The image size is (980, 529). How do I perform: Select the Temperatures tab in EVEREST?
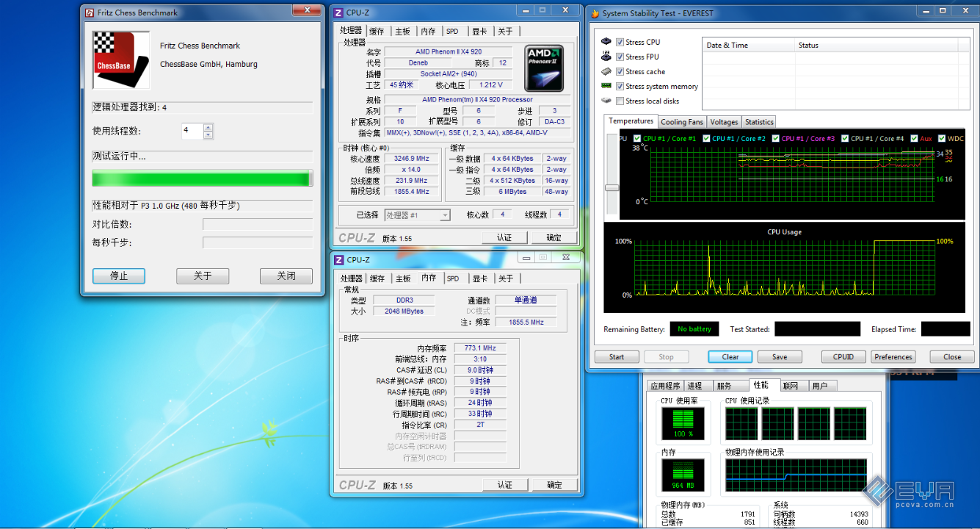[631, 121]
